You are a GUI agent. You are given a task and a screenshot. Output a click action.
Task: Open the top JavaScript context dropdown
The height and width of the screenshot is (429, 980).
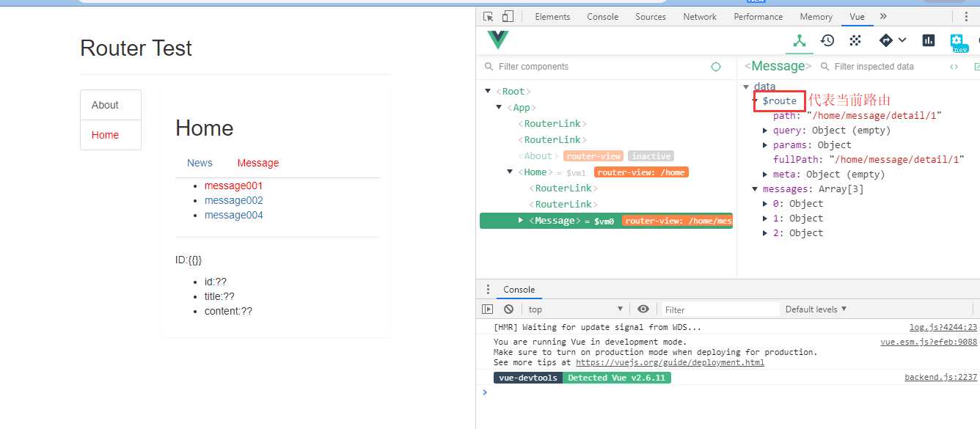point(576,309)
